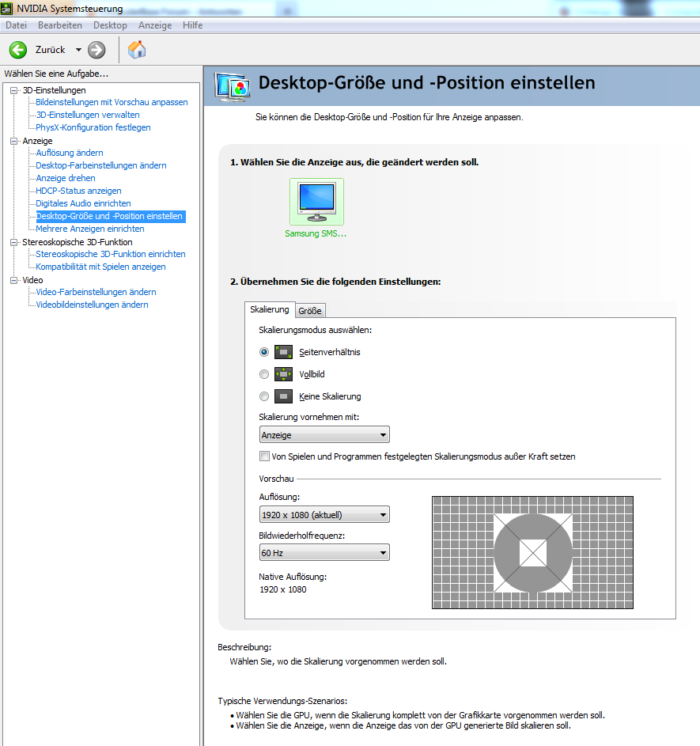Collapse the 3D-Einstellungen tree node
Screen dimensions: 700x746
[x=13, y=90]
